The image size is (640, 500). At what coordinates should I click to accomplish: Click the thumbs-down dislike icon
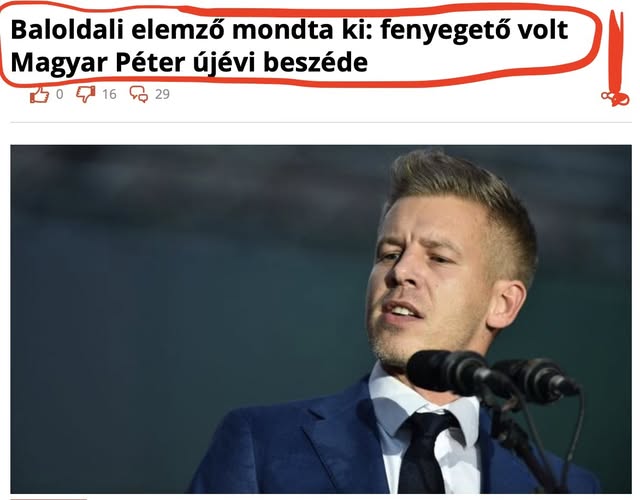point(86,94)
